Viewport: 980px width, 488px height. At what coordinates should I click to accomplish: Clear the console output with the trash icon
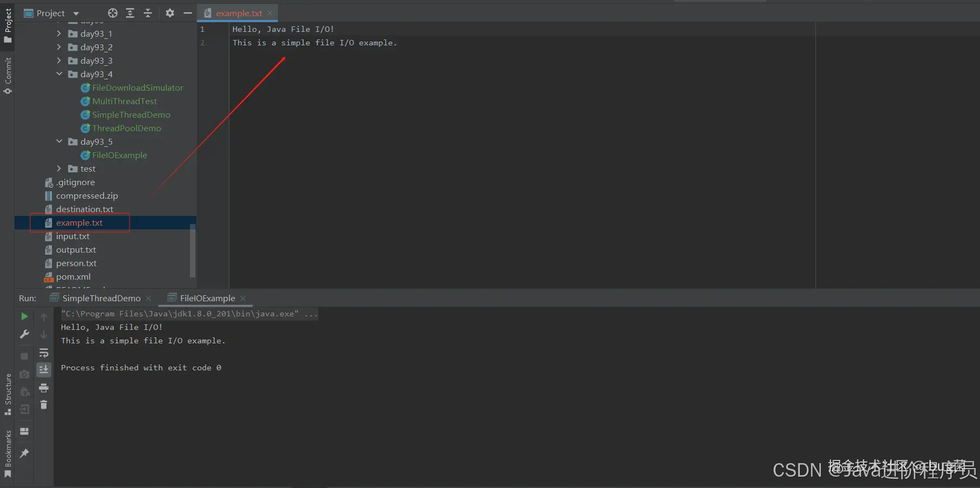(44, 405)
